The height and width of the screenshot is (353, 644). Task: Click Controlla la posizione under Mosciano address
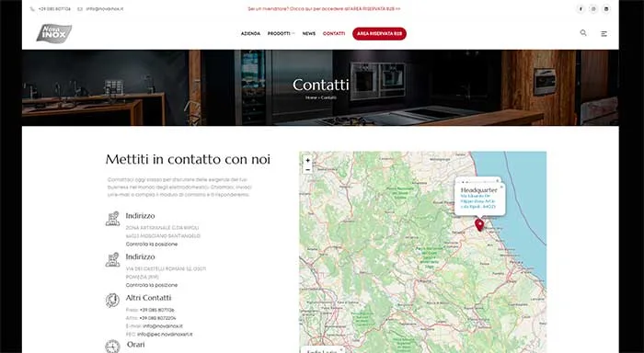pyautogui.click(x=152, y=244)
